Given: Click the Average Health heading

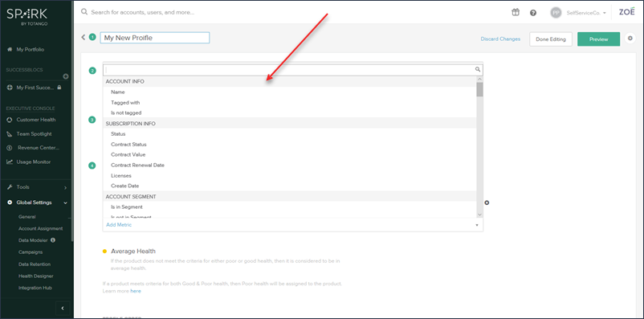Looking at the screenshot, I should [133, 252].
